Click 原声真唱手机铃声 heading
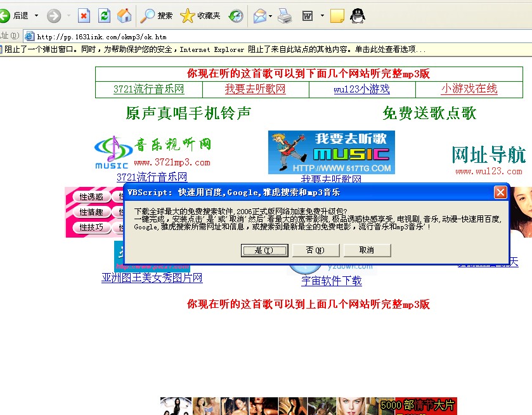The width and height of the screenshot is (532, 415). 188,113
